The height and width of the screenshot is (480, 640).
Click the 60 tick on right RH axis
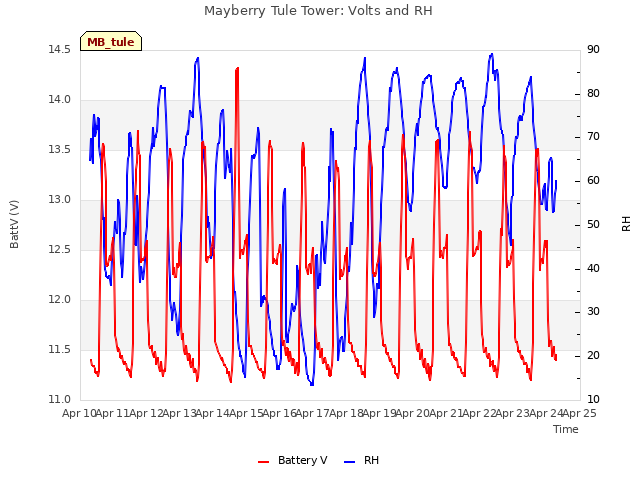(x=593, y=180)
